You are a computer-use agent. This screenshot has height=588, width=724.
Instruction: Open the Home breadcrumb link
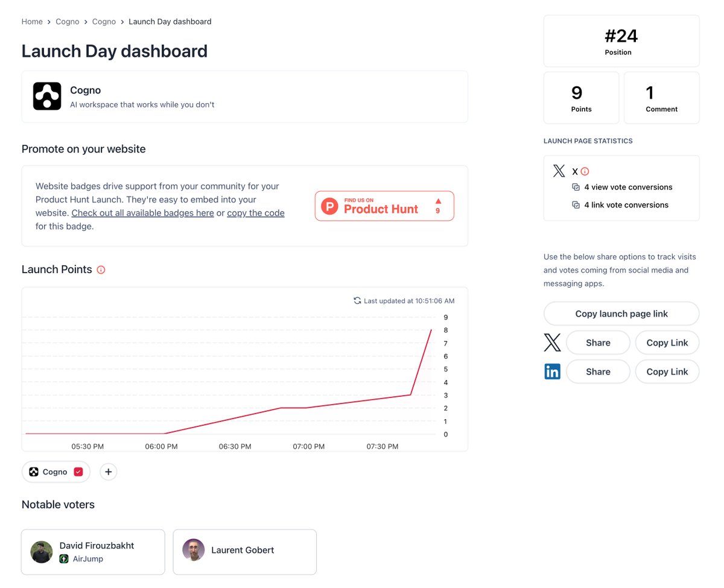pos(32,22)
